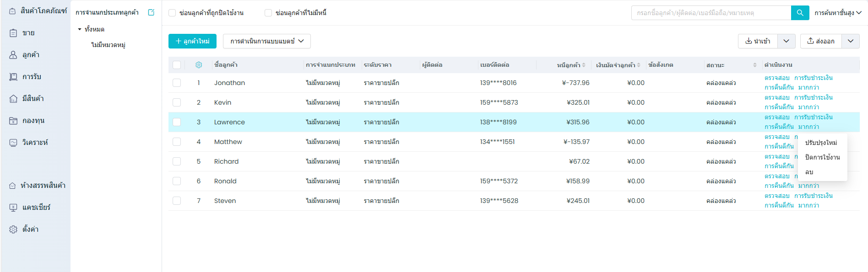The width and height of the screenshot is (868, 272).
Task: Choose ลบ in the popup menu
Action: 809,172
